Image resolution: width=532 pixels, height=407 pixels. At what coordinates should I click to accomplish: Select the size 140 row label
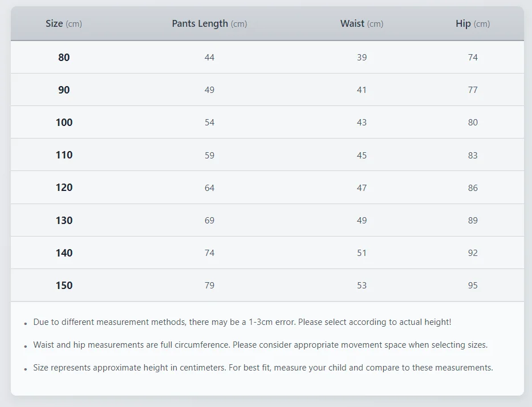tap(64, 253)
